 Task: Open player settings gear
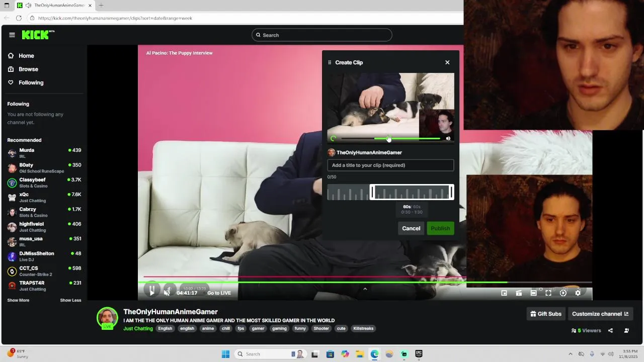pos(578,293)
